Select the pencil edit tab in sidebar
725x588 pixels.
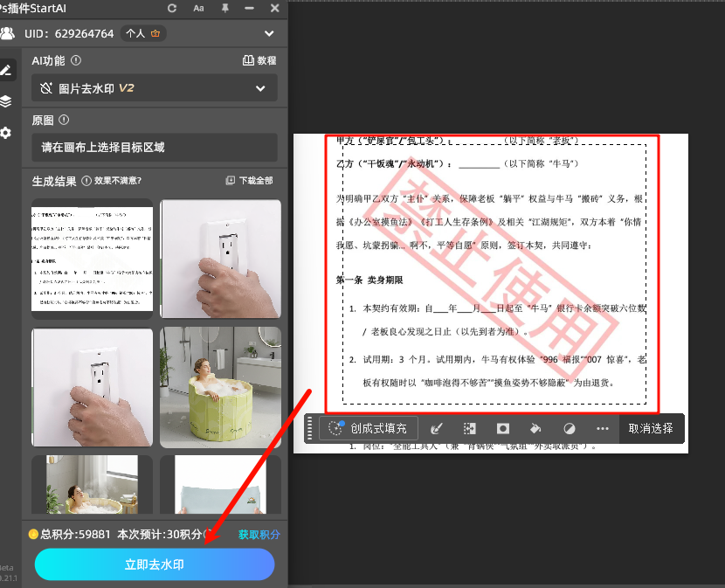coord(6,70)
